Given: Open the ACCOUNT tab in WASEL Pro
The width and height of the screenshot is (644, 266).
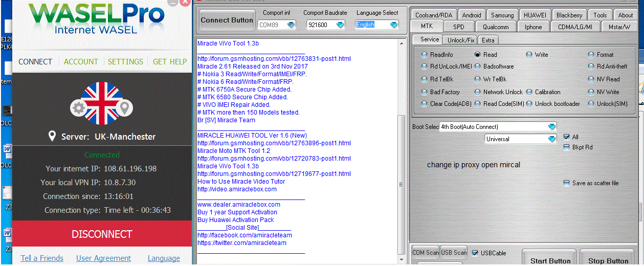Looking at the screenshot, I should 81,62.
